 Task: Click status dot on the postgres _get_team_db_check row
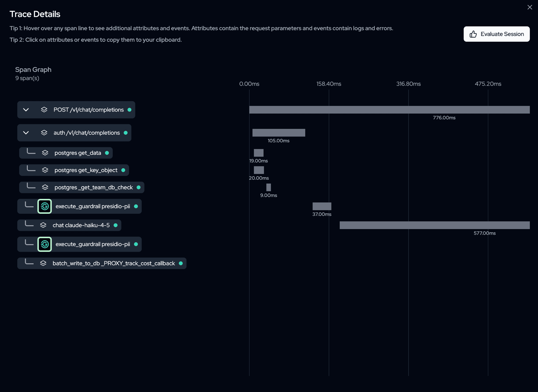tap(139, 187)
